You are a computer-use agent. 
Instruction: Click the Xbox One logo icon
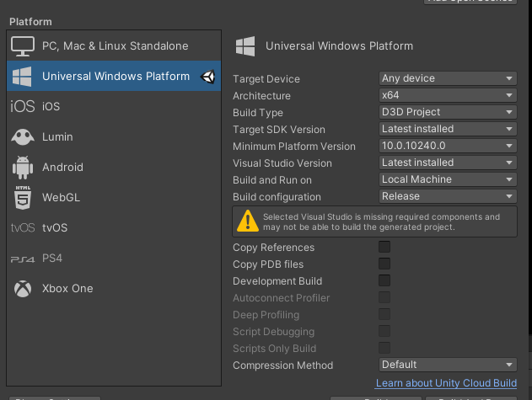pyautogui.click(x=23, y=289)
